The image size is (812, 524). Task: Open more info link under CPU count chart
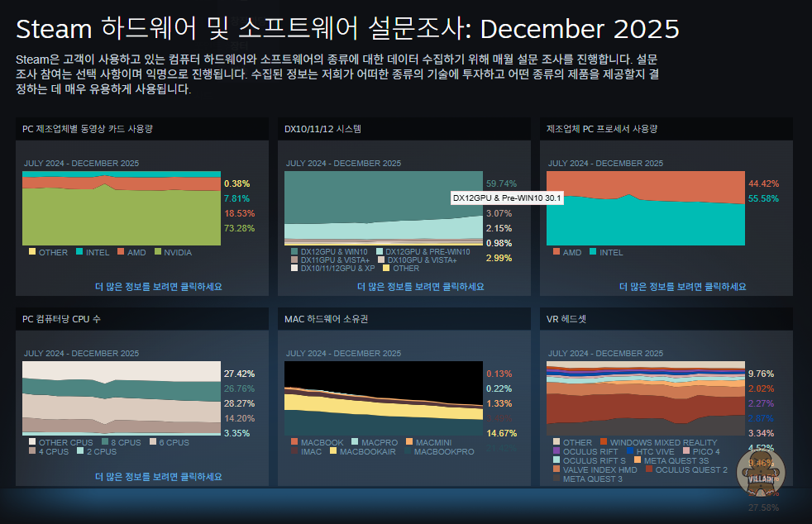tap(158, 477)
